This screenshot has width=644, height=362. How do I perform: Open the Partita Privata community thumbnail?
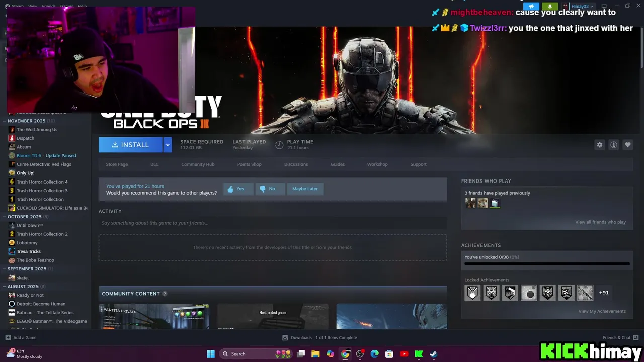[x=154, y=316]
